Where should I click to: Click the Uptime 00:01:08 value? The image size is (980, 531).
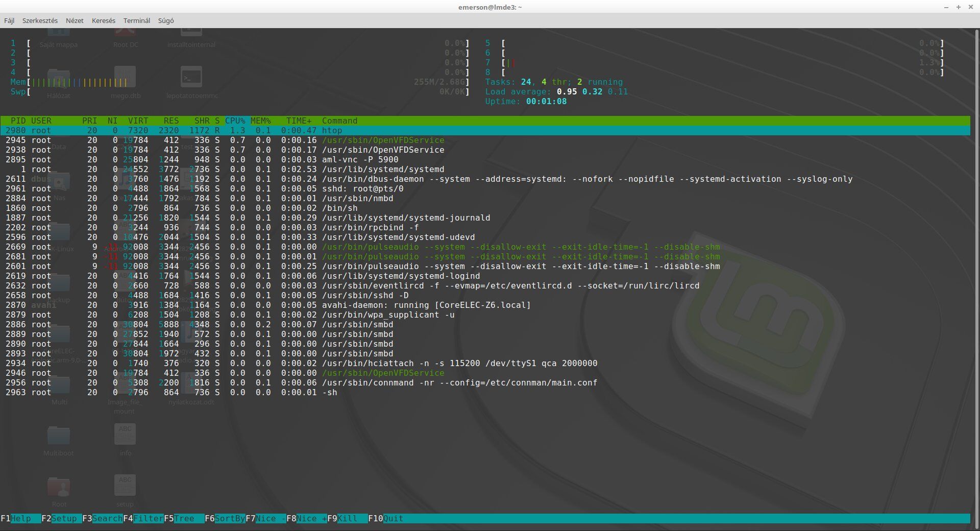pos(546,102)
